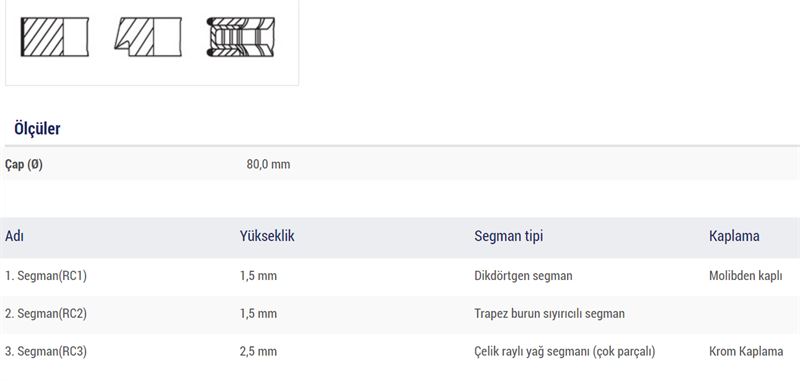Select the 1. Segman(RC1) row name
The width and height of the screenshot is (800, 381).
pos(46,276)
